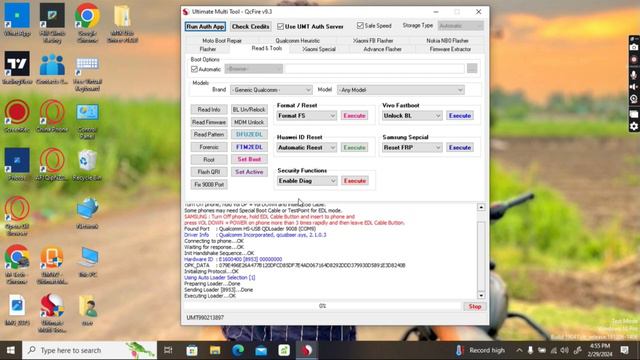This screenshot has height=360, width=640.
Task: Click the FTM2EDL button
Action: pyautogui.click(x=249, y=147)
